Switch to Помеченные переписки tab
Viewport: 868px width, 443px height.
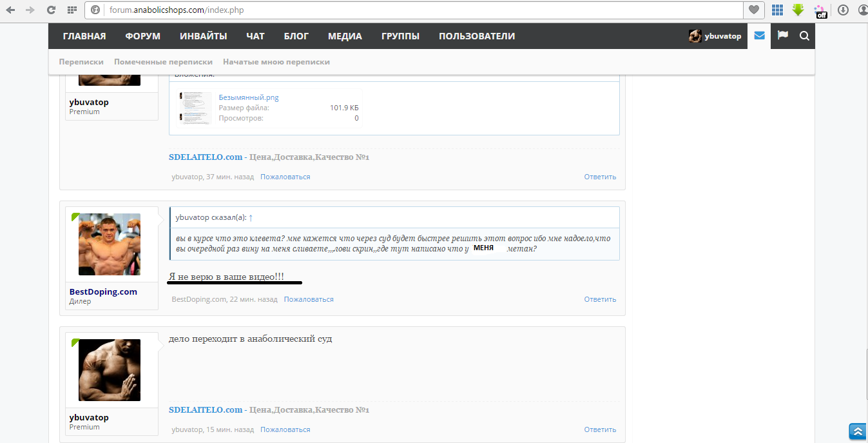tap(163, 62)
